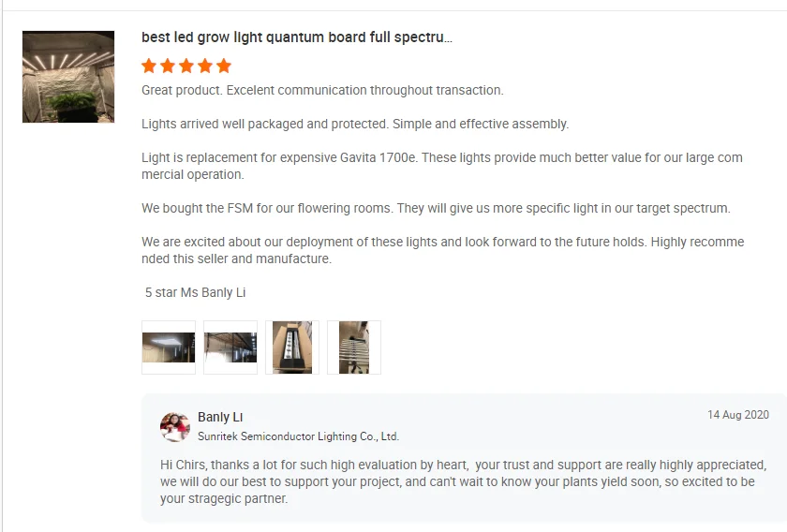
Task: Click the second orange rating star
Action: (168, 66)
